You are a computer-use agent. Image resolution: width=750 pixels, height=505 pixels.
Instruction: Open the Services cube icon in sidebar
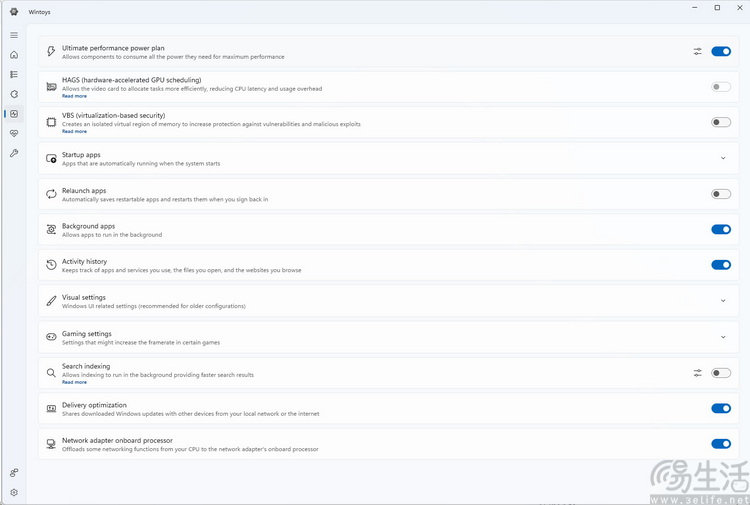click(x=14, y=94)
